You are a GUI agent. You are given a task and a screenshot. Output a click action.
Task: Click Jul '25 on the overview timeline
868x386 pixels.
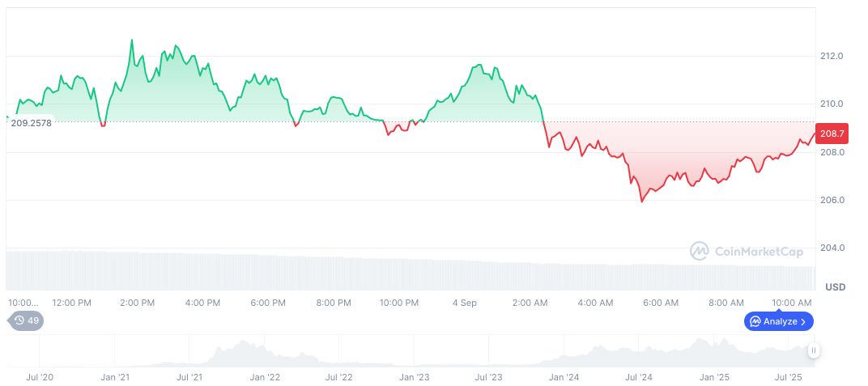pos(788,377)
